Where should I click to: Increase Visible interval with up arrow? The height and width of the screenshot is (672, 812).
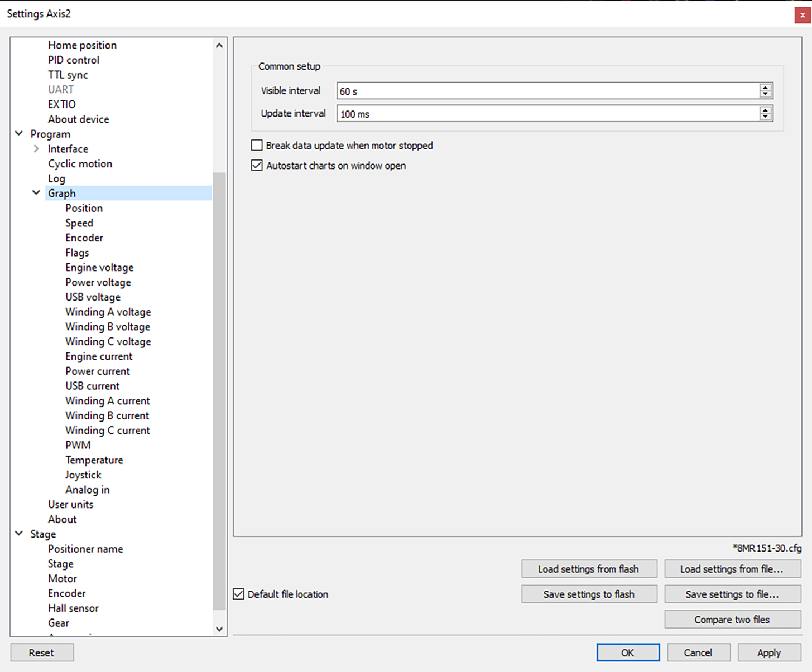click(765, 87)
